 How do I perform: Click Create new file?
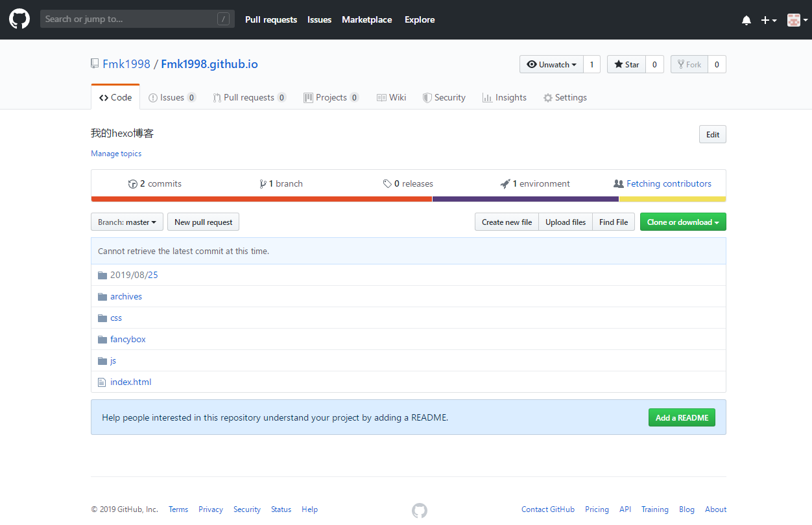[x=507, y=222]
